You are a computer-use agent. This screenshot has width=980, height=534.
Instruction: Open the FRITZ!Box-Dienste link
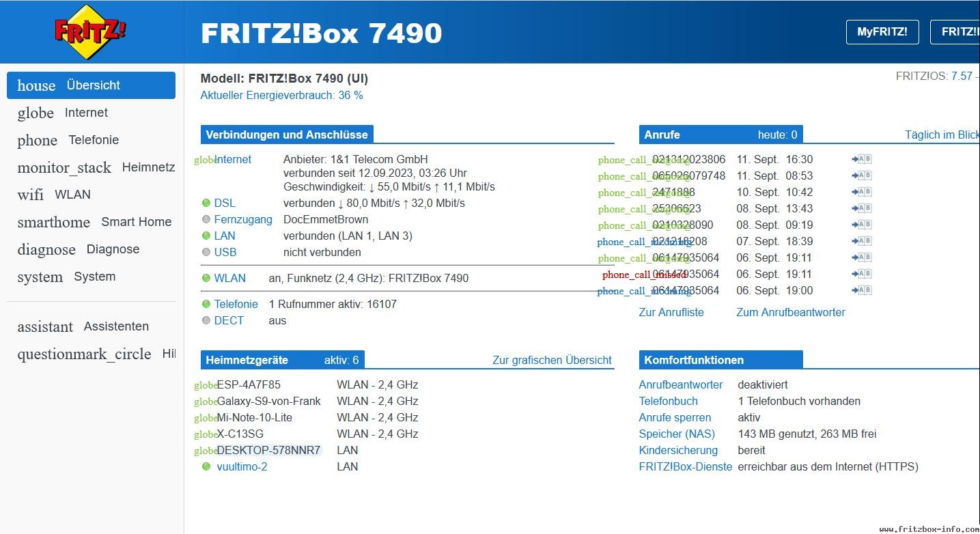686,466
